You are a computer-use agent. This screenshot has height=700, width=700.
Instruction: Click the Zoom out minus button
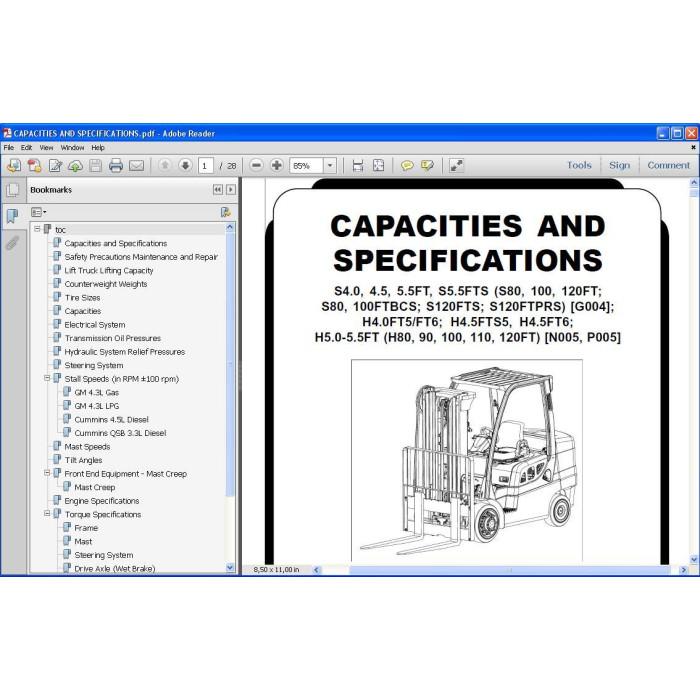click(256, 166)
